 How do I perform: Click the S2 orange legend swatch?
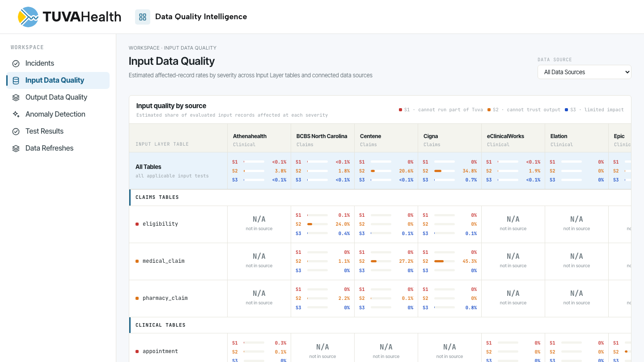point(489,109)
